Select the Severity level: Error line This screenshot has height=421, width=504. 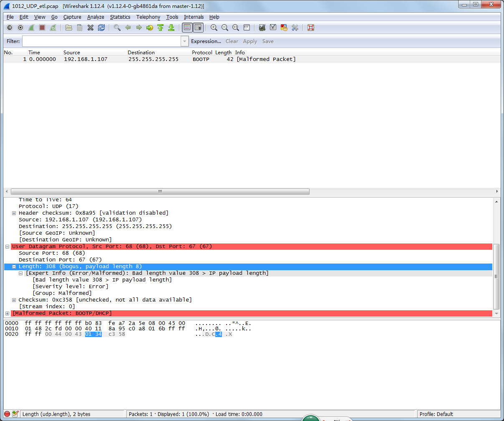click(70, 287)
